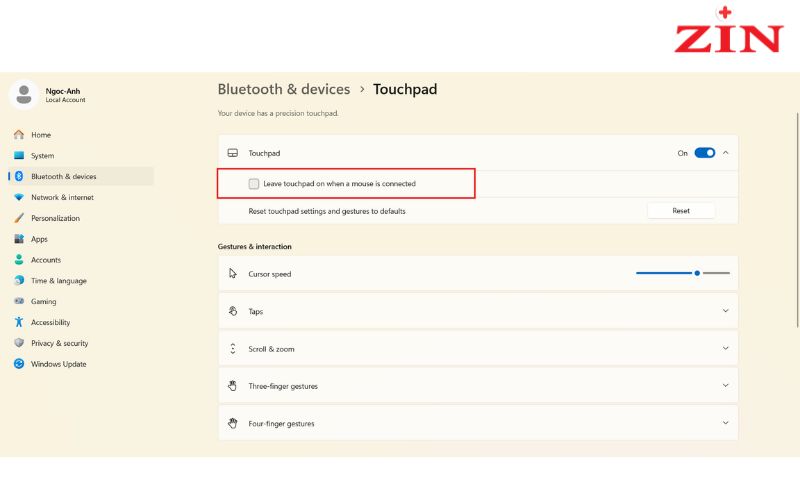Click the Time & language globe icon

(19, 280)
